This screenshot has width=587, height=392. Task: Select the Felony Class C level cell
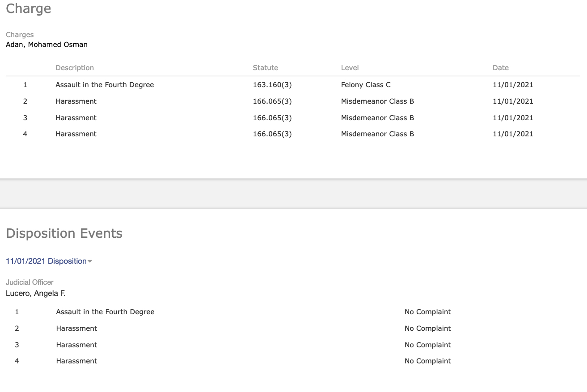click(366, 85)
